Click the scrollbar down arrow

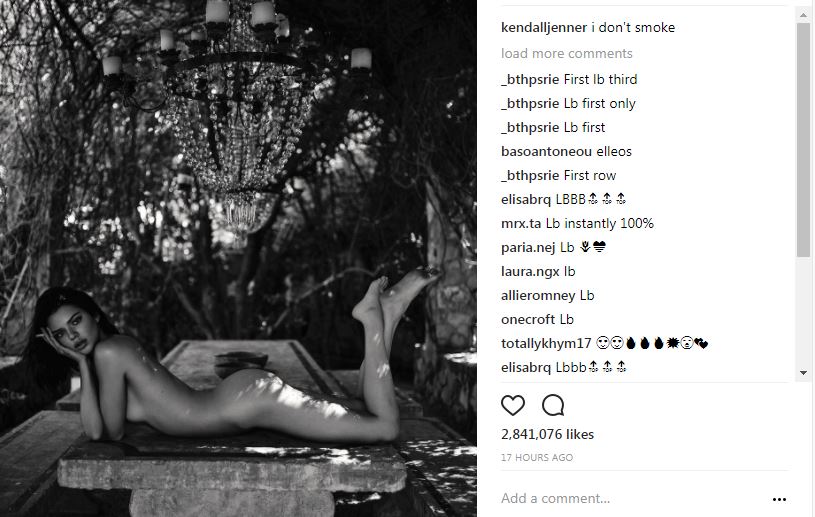click(x=804, y=373)
